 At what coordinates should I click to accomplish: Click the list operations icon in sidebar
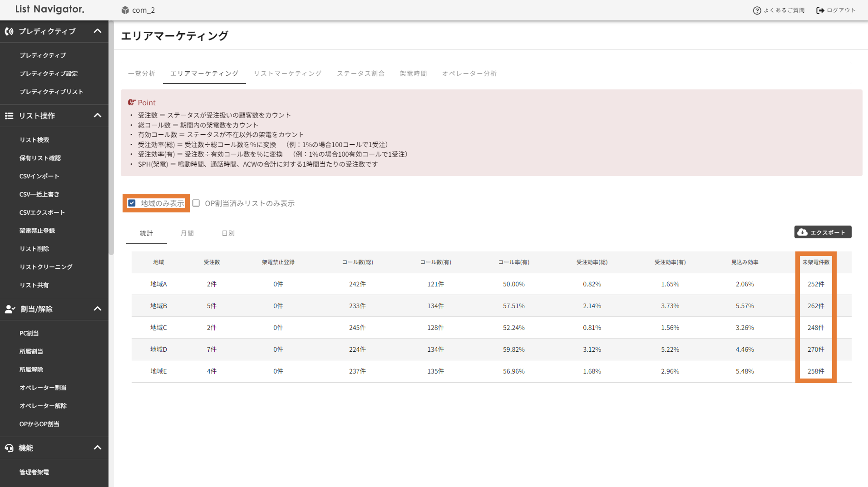pyautogui.click(x=9, y=116)
